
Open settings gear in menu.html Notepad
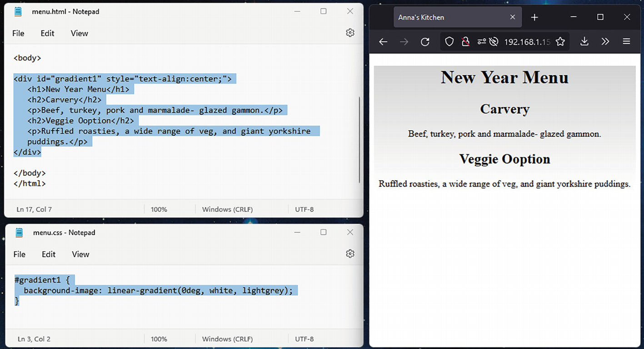tap(350, 33)
